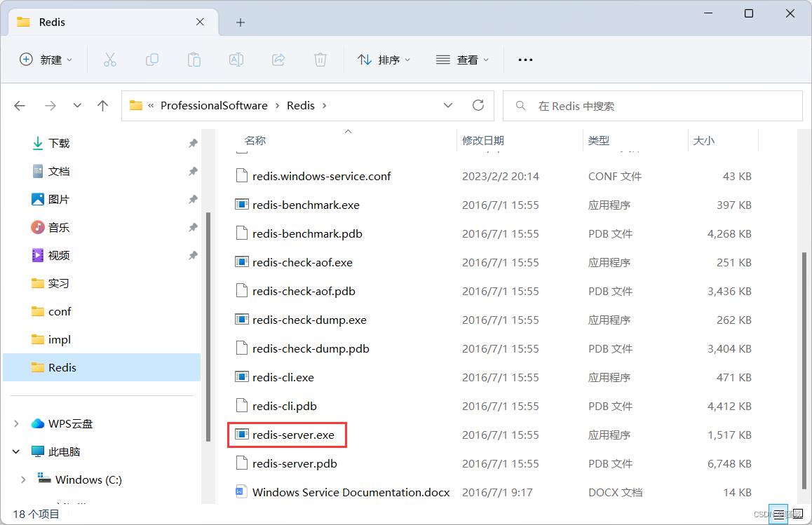Select the Windows Service Documentation.docx icon
This screenshot has width=812, height=525.
241,491
